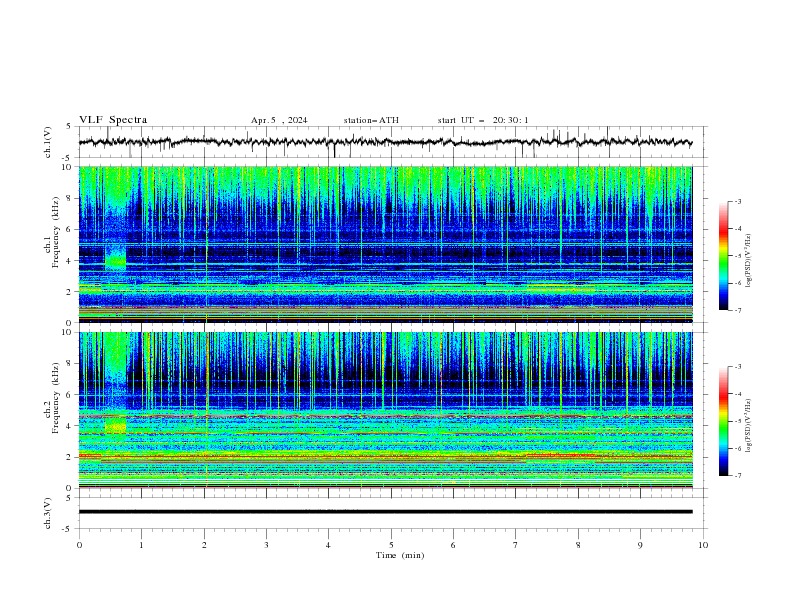Screen dimensions: 792x612
Task: Click the ch.2 PSD color bar
Action: point(724,421)
